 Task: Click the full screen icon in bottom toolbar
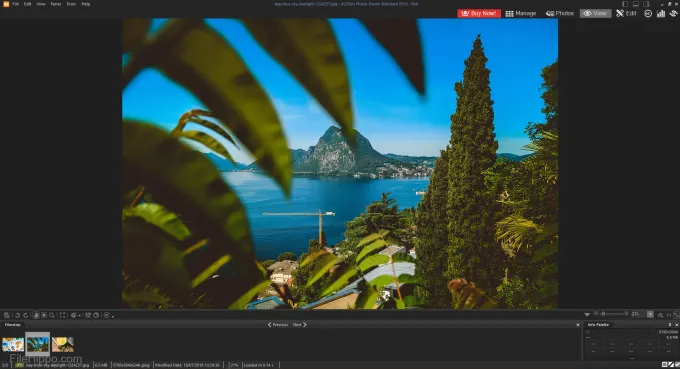click(62, 315)
